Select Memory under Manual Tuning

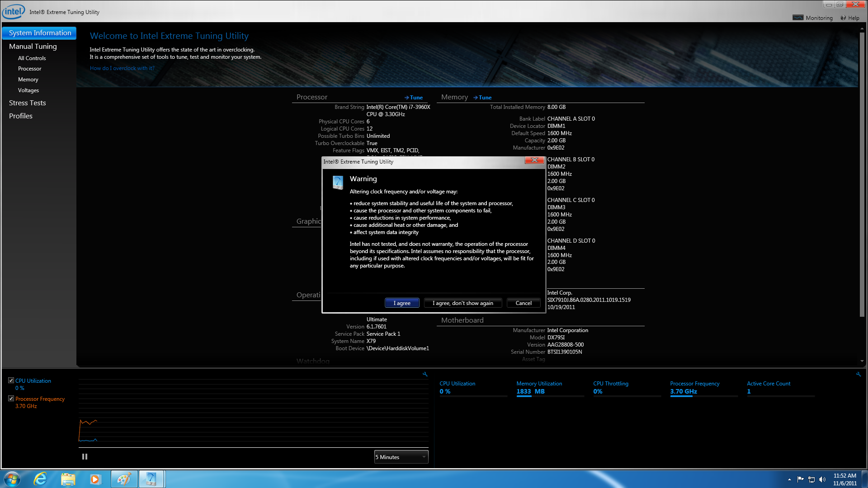[x=28, y=80]
